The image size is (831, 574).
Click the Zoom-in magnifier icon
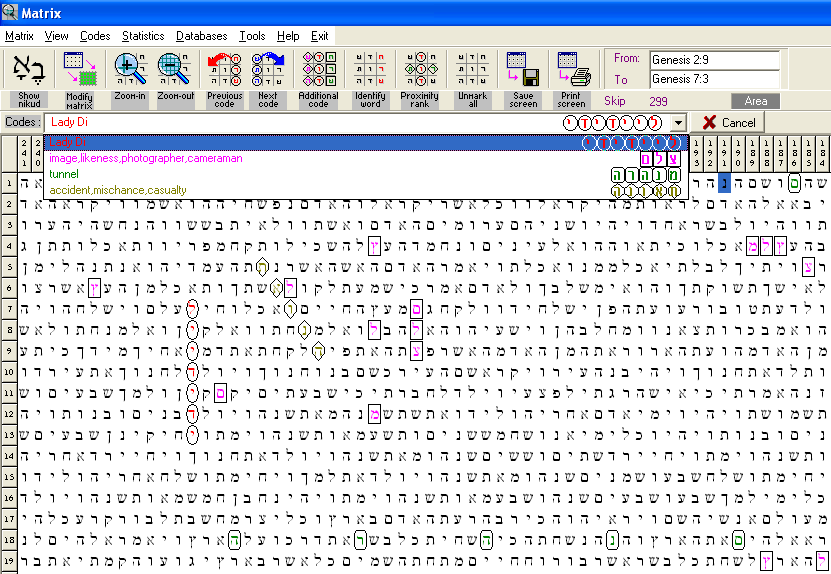coord(130,69)
